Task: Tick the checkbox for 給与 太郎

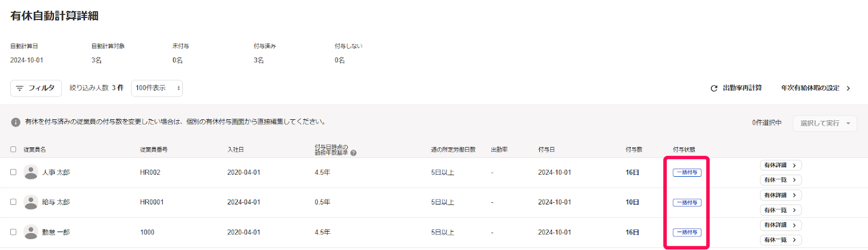Action: coord(13,202)
